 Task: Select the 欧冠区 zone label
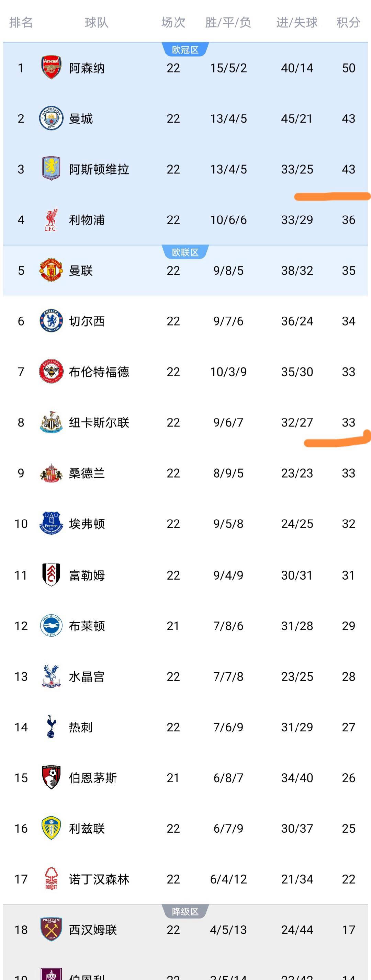(185, 50)
